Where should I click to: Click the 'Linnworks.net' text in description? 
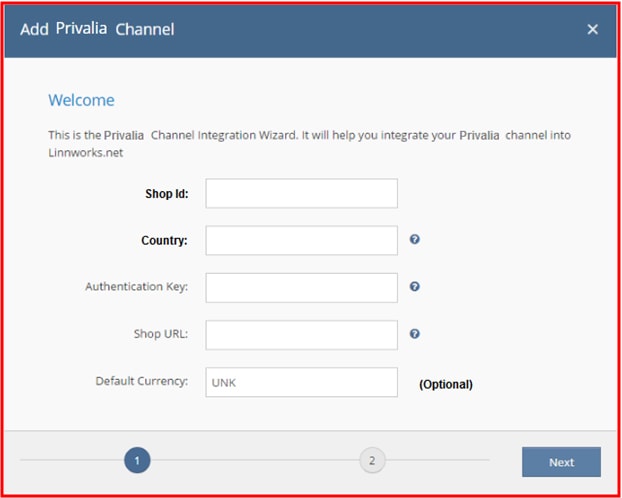pyautogui.click(x=86, y=153)
